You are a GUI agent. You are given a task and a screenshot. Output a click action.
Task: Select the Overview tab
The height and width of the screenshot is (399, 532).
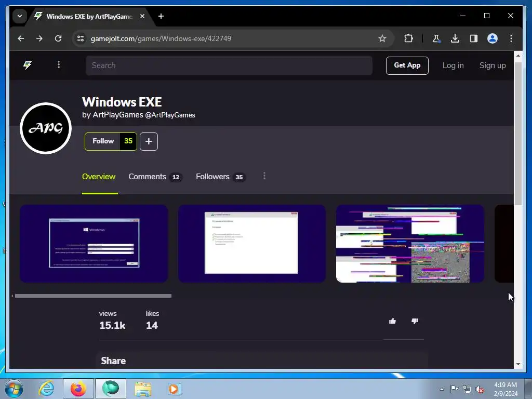click(99, 177)
